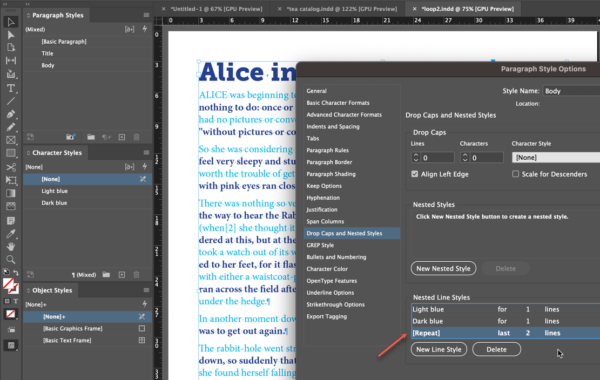Switch to loop2.indd document tab
This screenshot has height=380, width=600.
coord(468,9)
